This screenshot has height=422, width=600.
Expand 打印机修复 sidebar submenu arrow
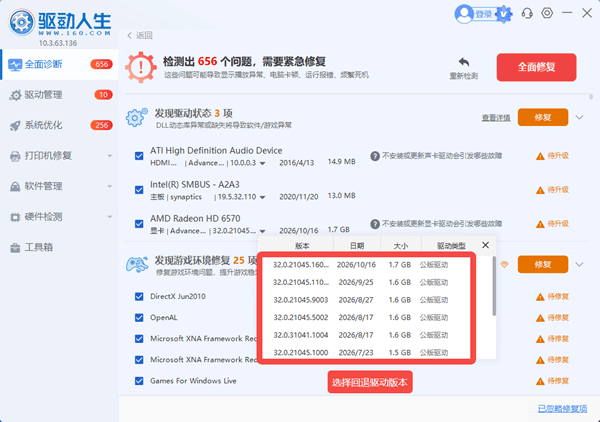click(x=110, y=156)
